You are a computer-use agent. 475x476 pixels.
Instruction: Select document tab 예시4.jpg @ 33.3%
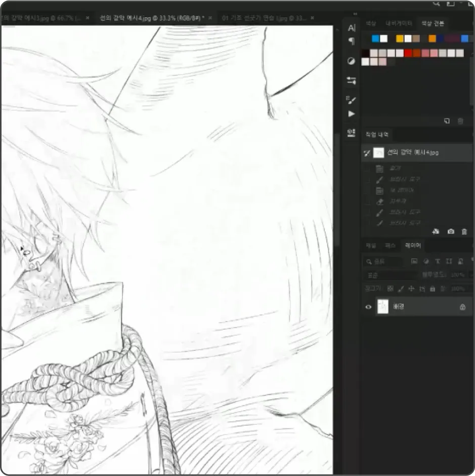152,18
